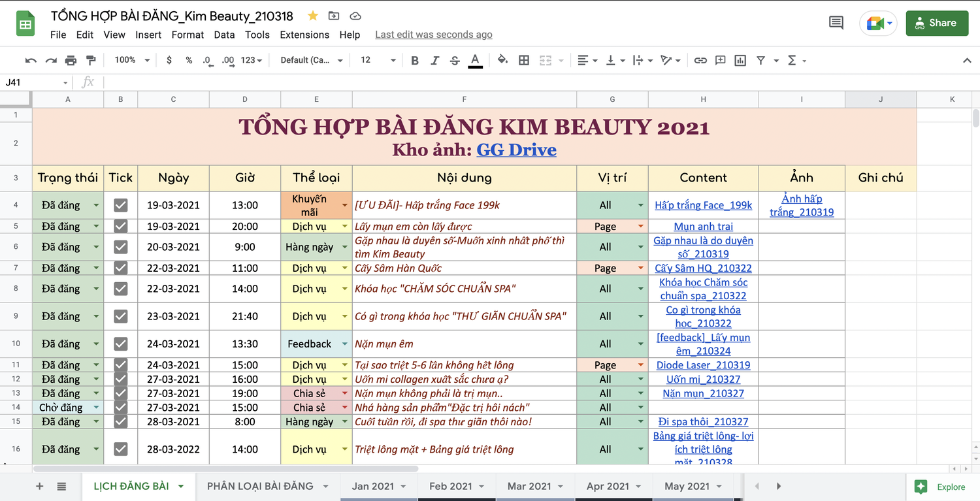Format as percent icon
Viewport: 980px width, 501px height.
coord(189,60)
